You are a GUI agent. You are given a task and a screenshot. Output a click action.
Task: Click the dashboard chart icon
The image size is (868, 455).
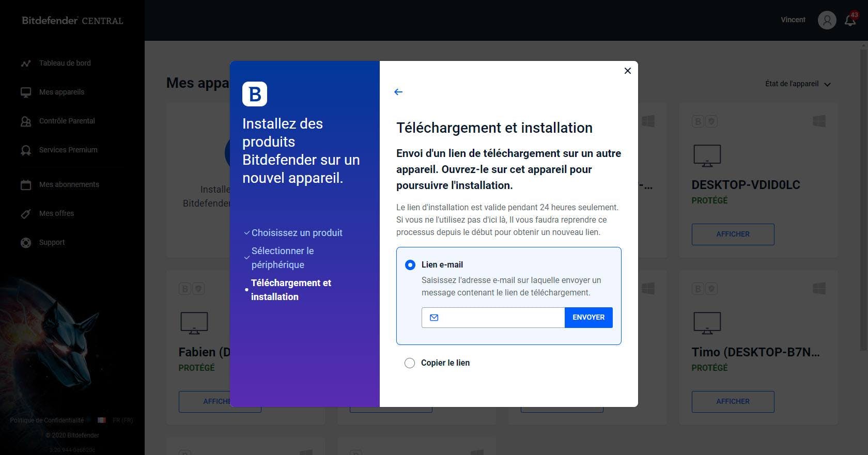26,64
